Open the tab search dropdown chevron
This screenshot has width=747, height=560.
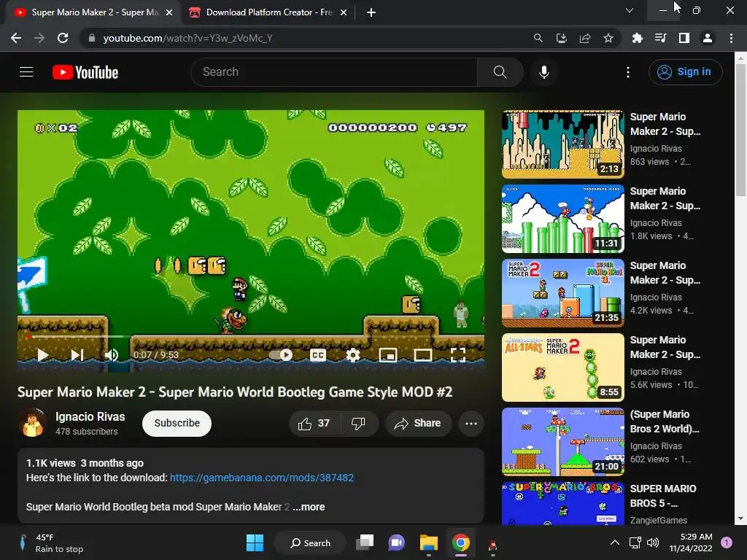pyautogui.click(x=630, y=10)
